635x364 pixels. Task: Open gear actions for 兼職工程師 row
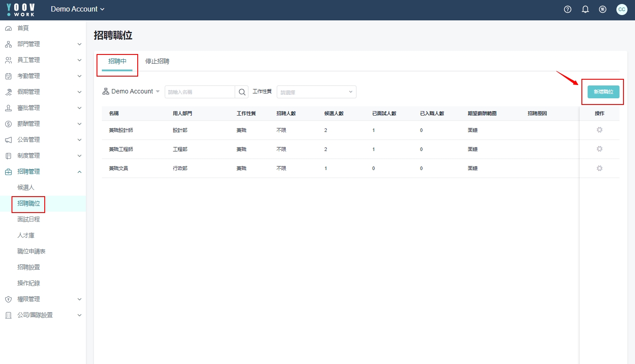point(600,149)
